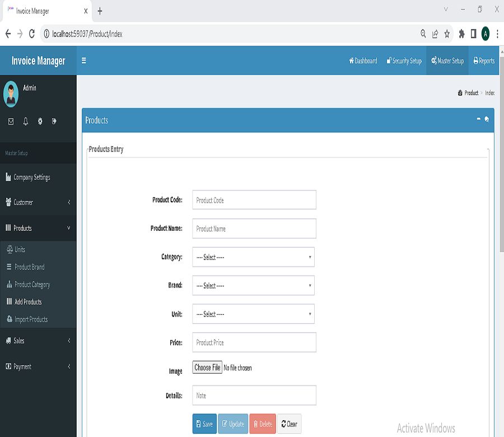Image resolution: width=504 pixels, height=437 pixels.
Task: Click the Product Price input field
Action: (254, 342)
